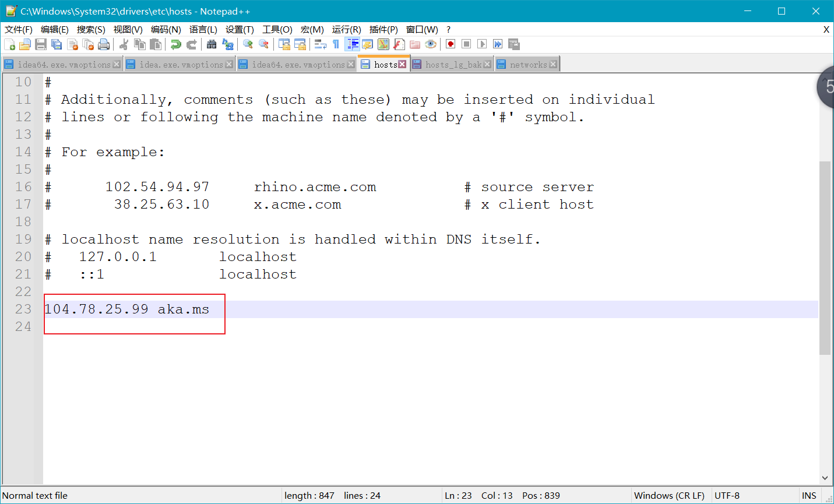The image size is (834, 504).
Task: Open the 语言(L) menu
Action: [203, 29]
